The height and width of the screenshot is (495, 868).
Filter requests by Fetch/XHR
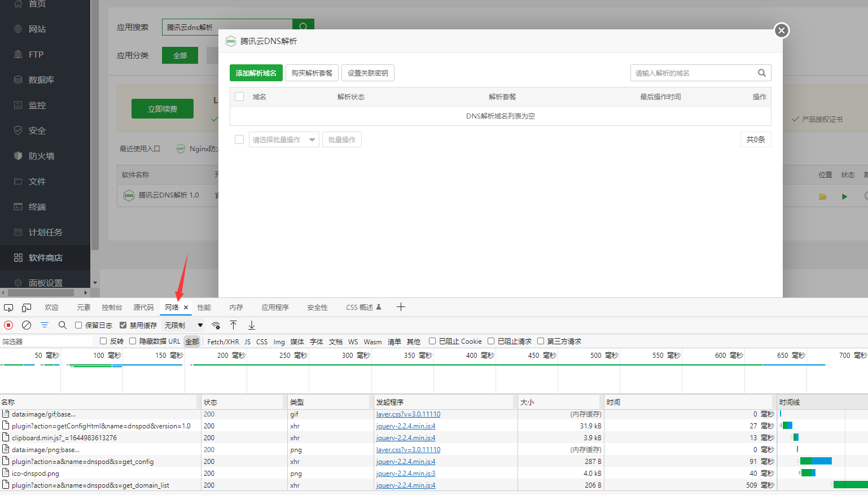223,341
